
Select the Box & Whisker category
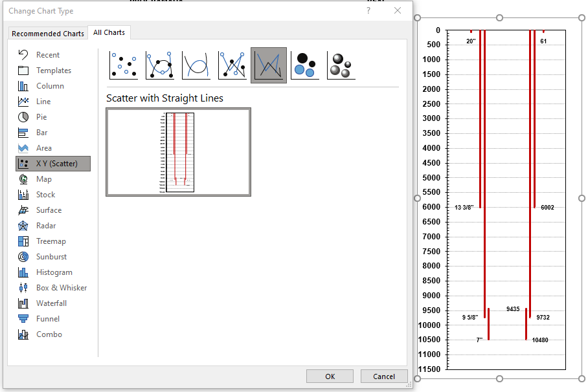click(x=53, y=288)
